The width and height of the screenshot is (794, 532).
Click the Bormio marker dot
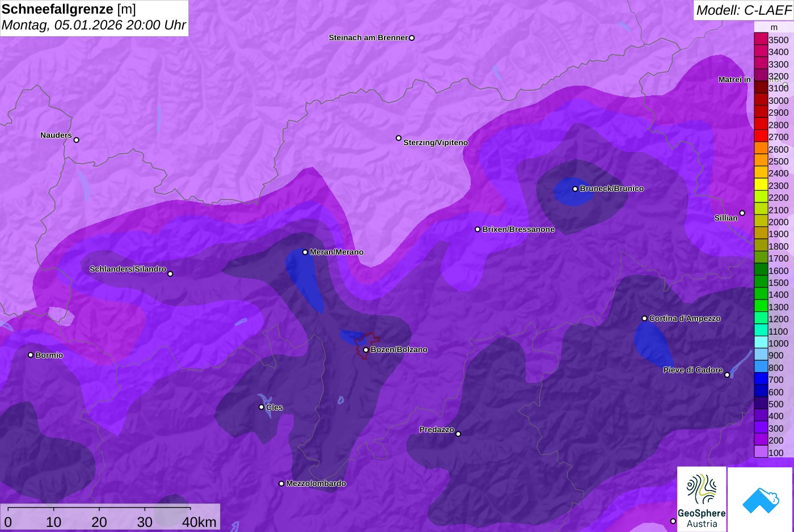(x=31, y=355)
